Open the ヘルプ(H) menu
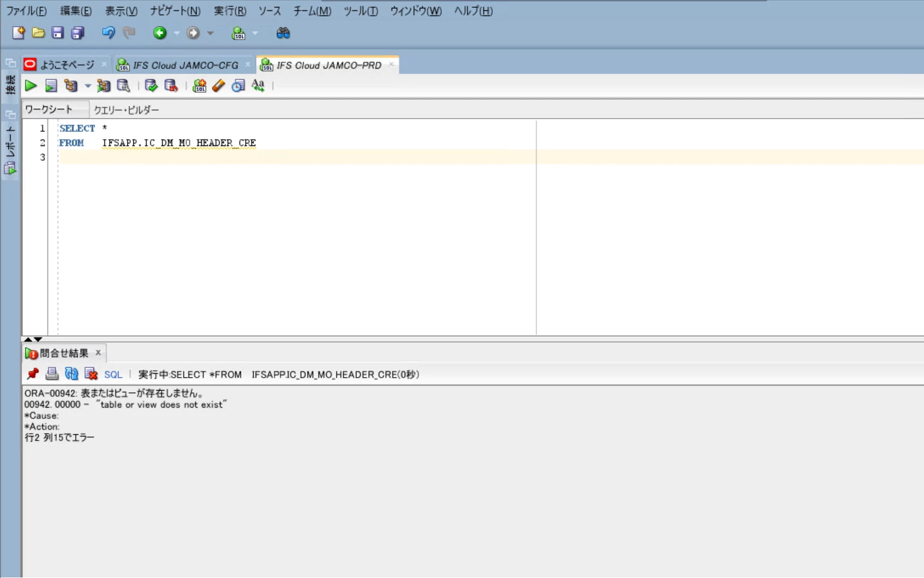Viewport: 924px width, 578px height. click(474, 11)
